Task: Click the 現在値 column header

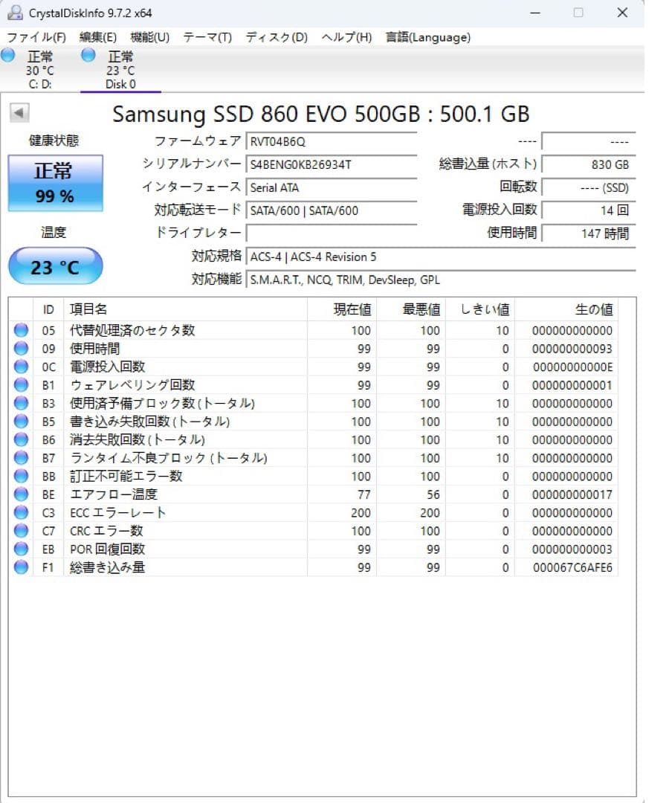Action: pyautogui.click(x=342, y=309)
